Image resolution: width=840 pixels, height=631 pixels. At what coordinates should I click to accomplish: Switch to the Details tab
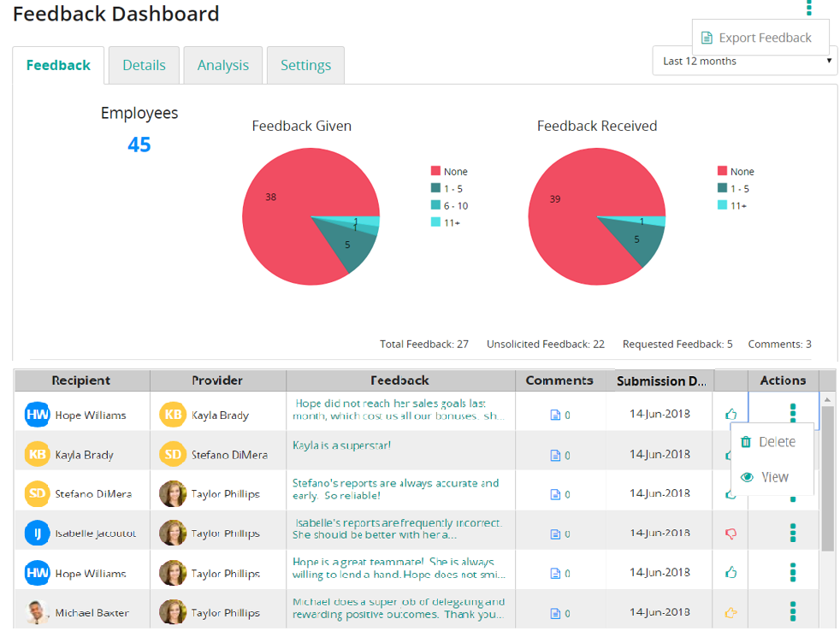144,65
